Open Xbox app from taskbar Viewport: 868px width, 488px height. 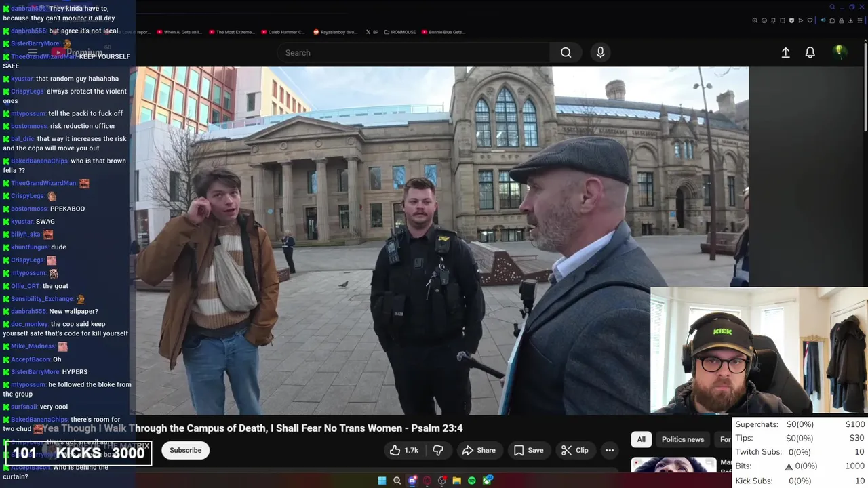[488, 481]
